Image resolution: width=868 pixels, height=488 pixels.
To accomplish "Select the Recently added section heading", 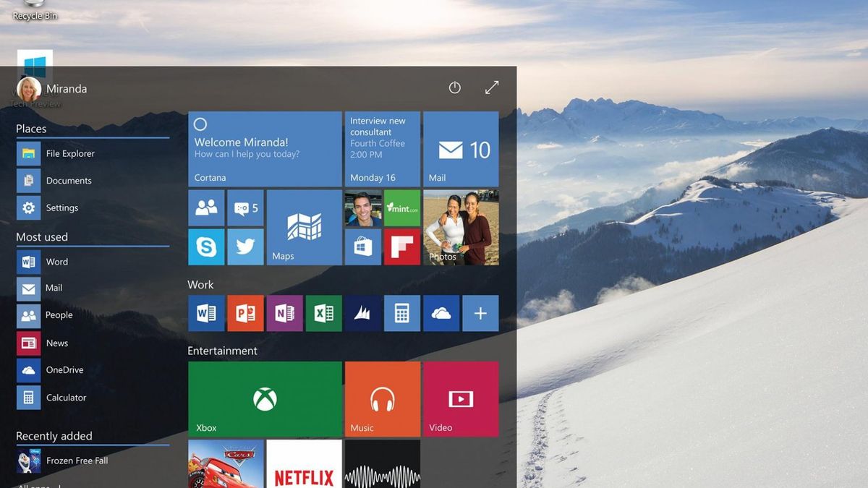I will click(54, 436).
